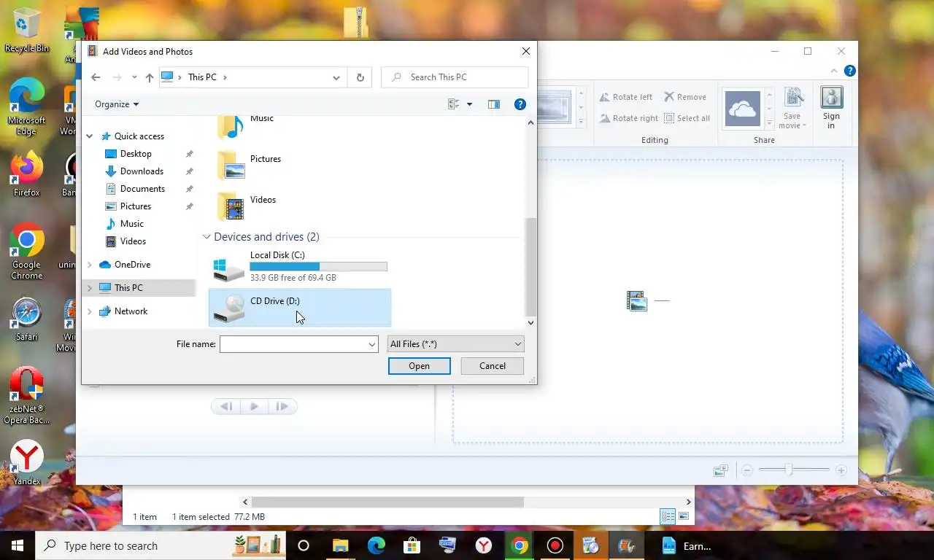Screen dimensions: 934x560
Task: Open view options dropdown arrow
Action: (469, 104)
